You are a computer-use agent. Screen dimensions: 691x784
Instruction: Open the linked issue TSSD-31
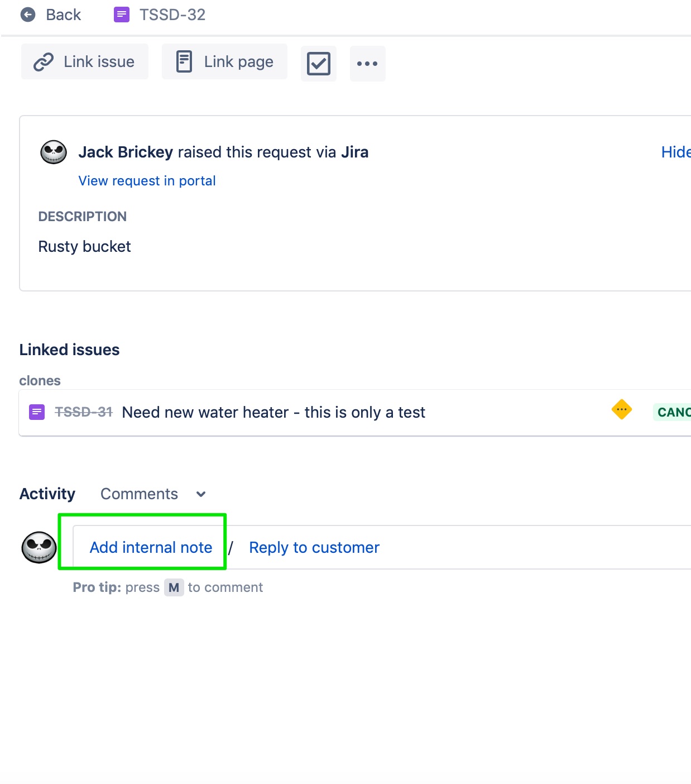(x=273, y=412)
